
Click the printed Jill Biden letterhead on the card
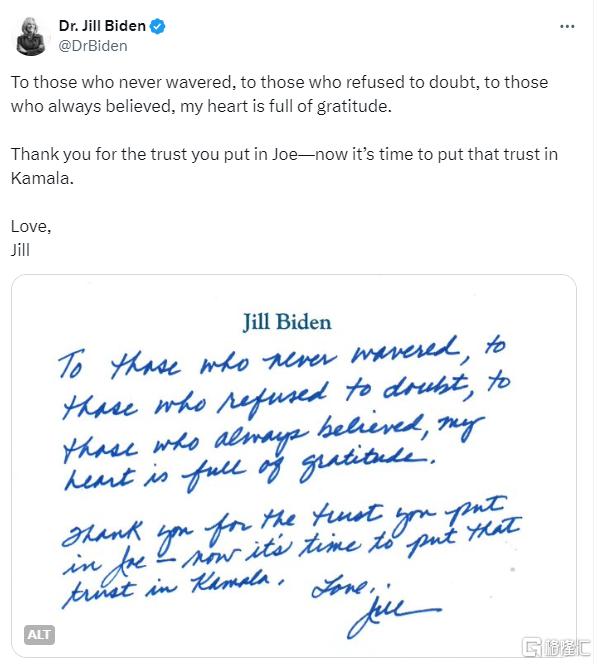[287, 322]
